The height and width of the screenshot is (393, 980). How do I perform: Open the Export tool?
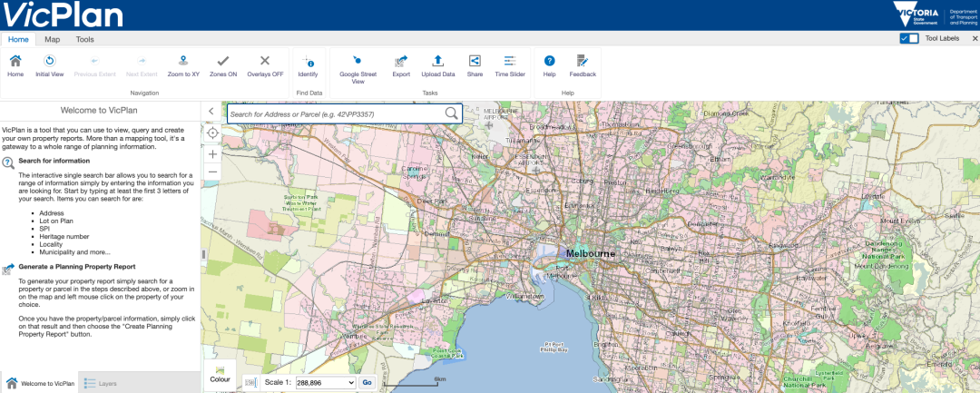(401, 65)
